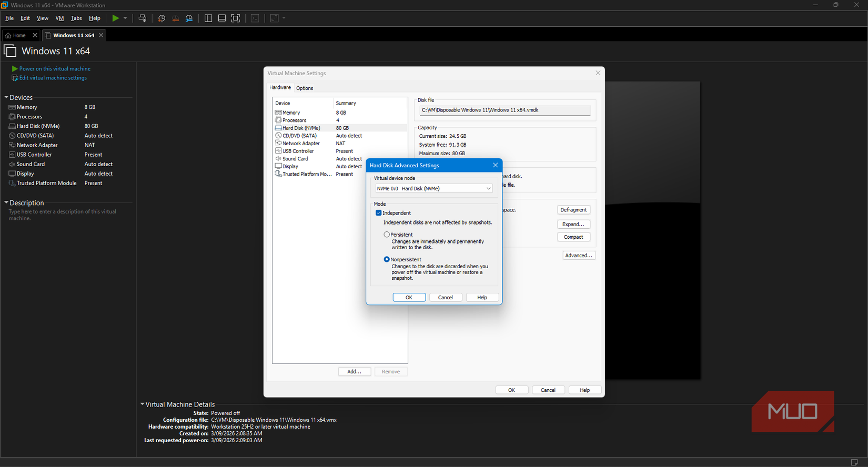
Task: Click the Memory icon in Devices sidebar
Action: click(12, 107)
